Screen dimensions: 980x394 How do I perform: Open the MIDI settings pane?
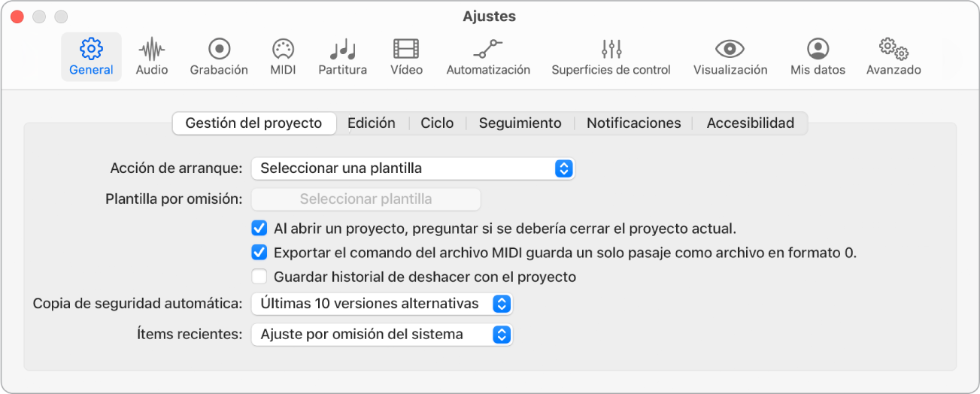(x=283, y=57)
